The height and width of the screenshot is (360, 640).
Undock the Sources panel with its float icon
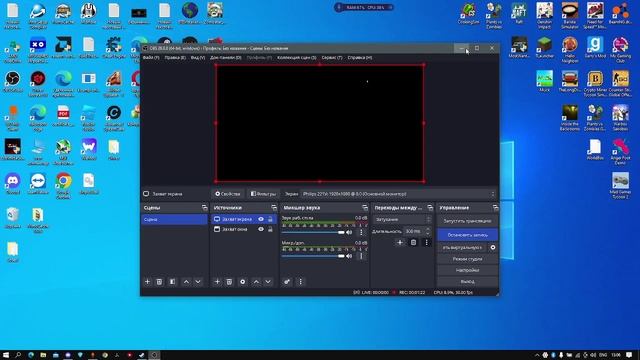click(x=274, y=208)
